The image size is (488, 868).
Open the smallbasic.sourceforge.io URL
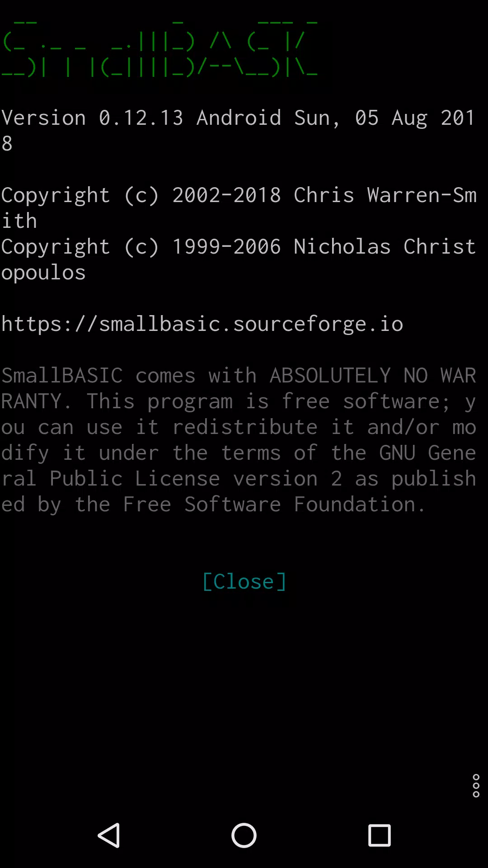[202, 324]
